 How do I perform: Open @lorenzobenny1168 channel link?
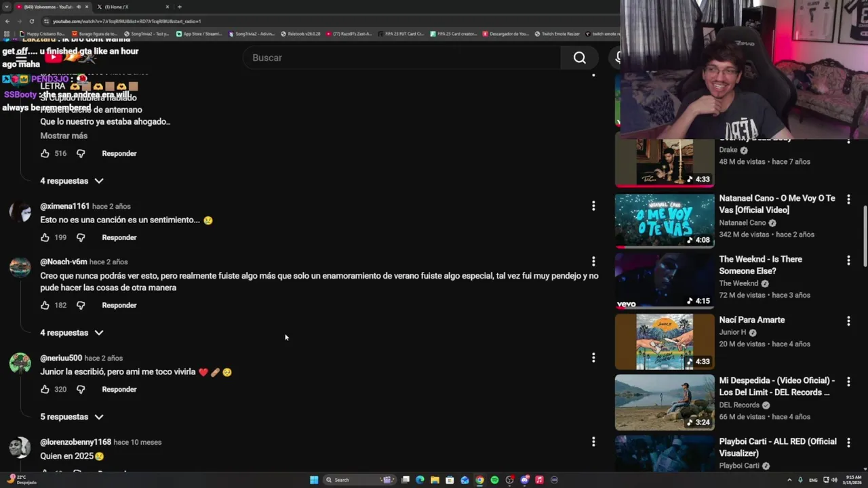coord(75,442)
